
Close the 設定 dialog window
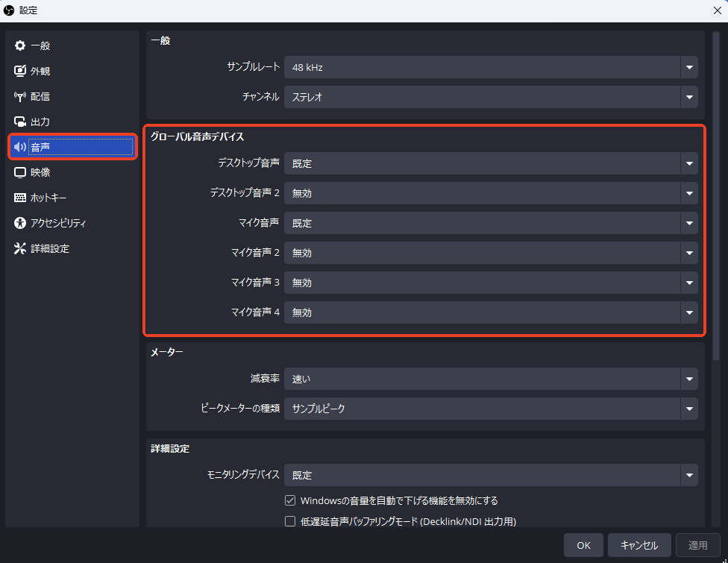717,10
